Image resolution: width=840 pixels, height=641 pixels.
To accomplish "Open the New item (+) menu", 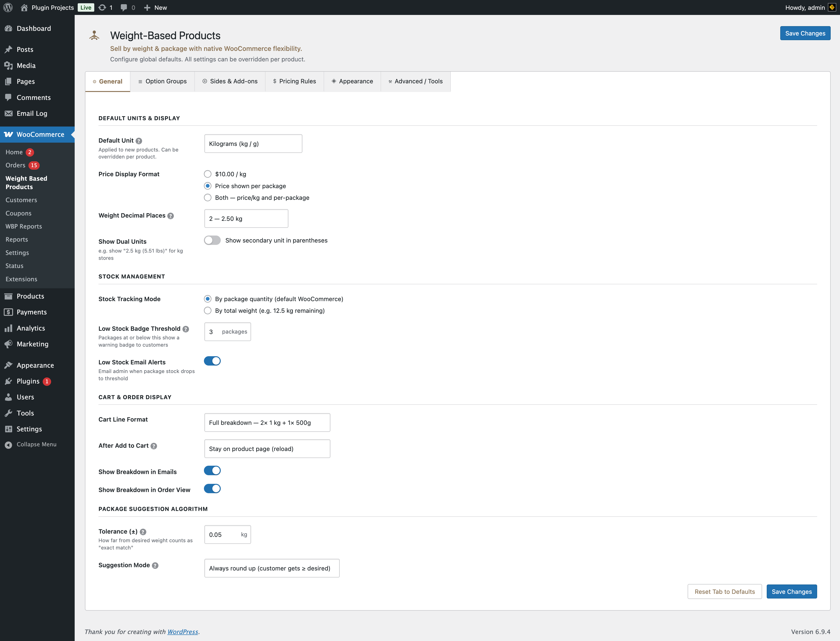I will [x=147, y=7].
